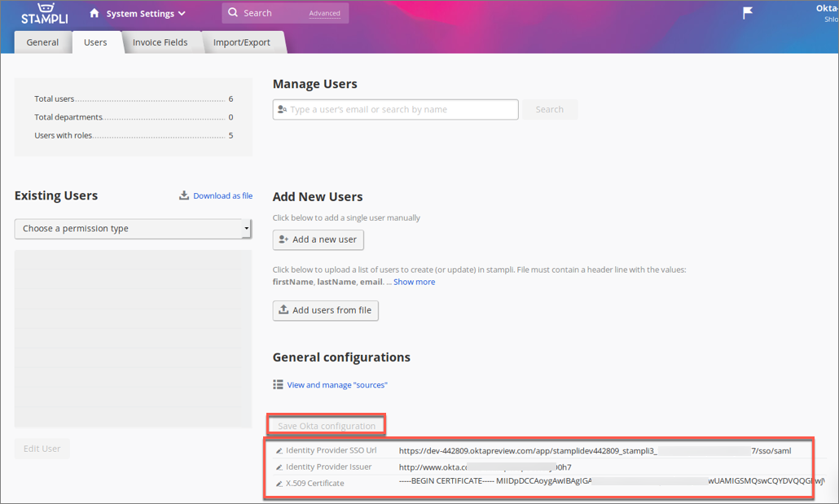Screen dimensions: 839x504
Task: Click the flag notification icon
Action: pos(748,12)
